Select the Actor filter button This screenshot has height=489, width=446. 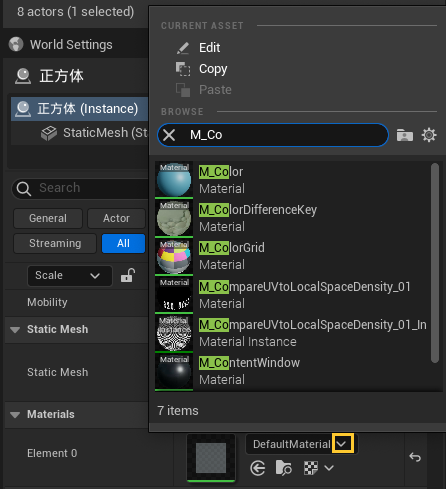click(x=116, y=218)
